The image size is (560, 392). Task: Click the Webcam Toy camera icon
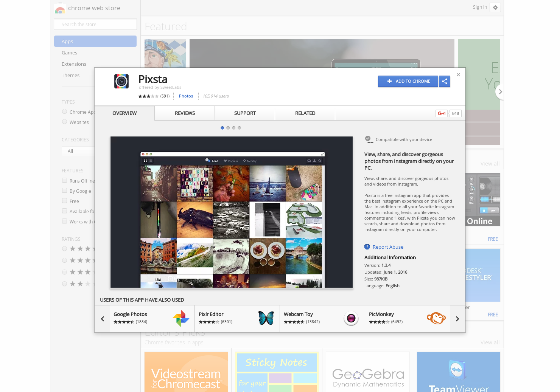(x=351, y=318)
